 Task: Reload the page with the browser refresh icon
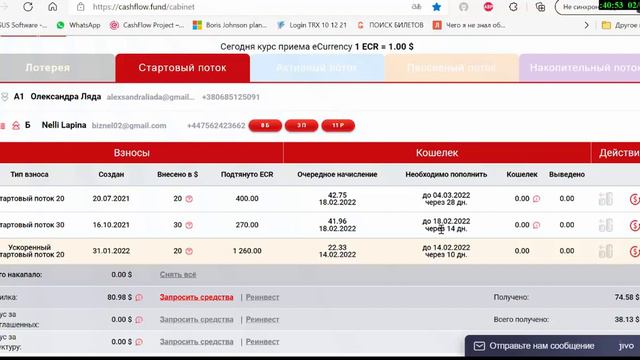[28, 7]
